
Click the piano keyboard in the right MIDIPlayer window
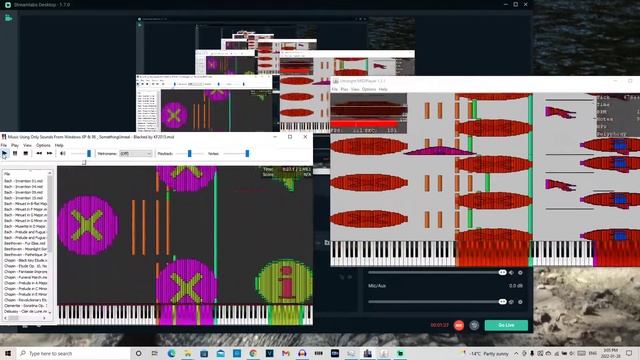(x=485, y=254)
